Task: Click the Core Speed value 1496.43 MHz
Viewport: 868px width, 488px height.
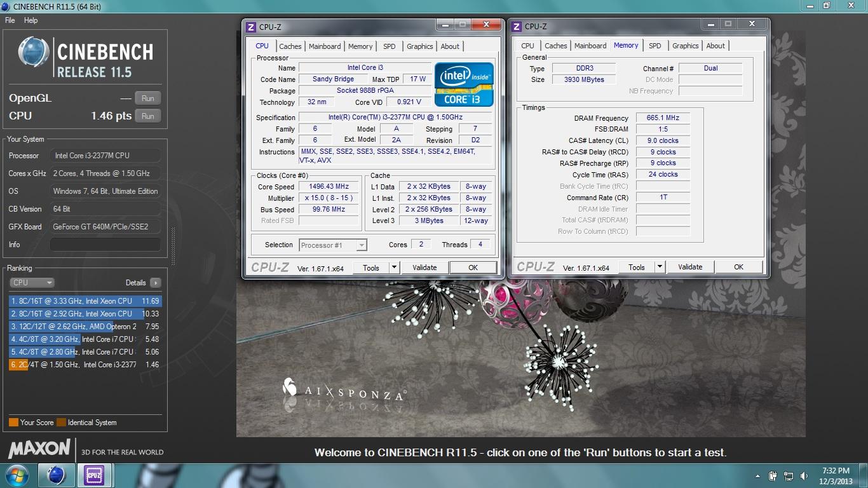Action: point(329,187)
